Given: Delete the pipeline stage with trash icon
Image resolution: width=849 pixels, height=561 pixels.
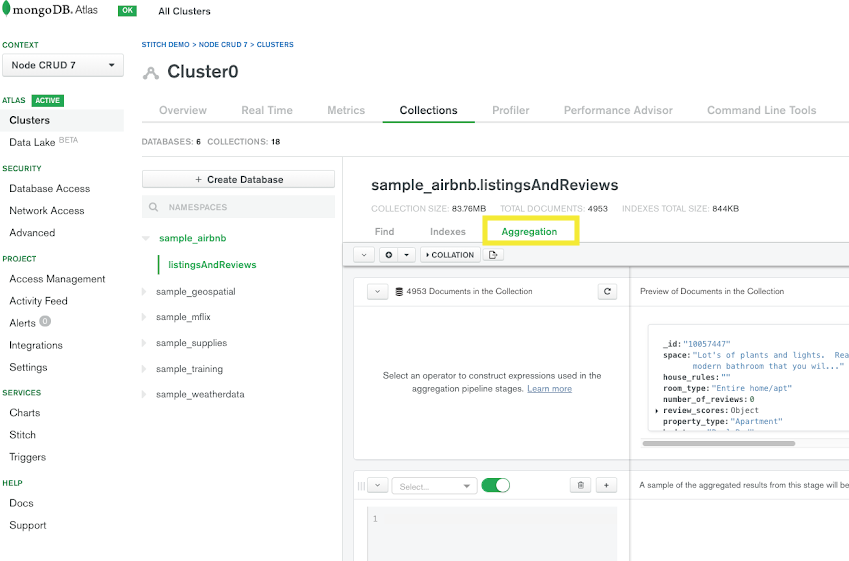Looking at the screenshot, I should pyautogui.click(x=580, y=485).
